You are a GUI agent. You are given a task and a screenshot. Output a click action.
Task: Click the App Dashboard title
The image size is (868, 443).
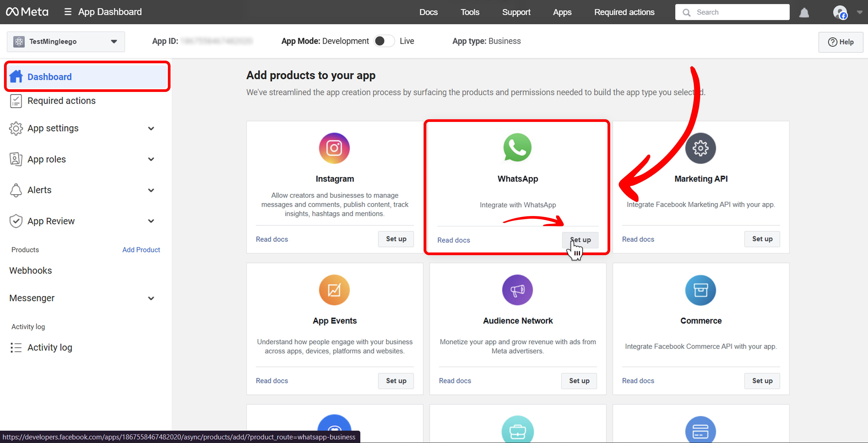click(110, 12)
